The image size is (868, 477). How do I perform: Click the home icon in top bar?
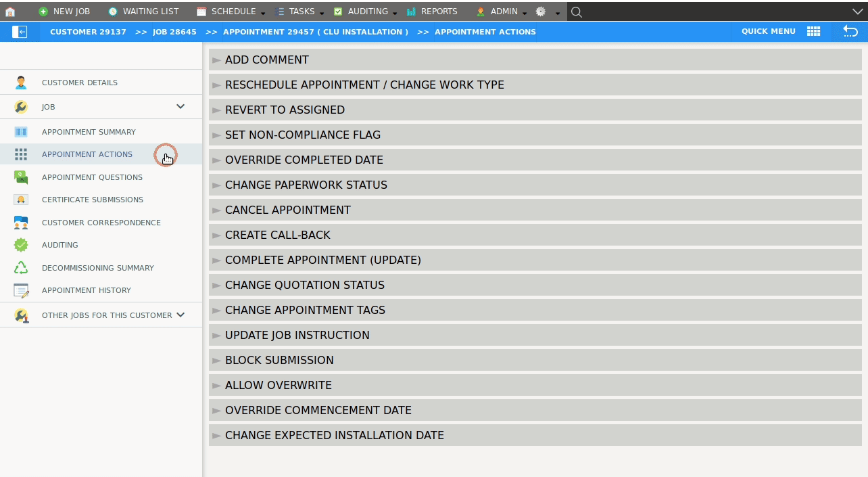pos(10,12)
